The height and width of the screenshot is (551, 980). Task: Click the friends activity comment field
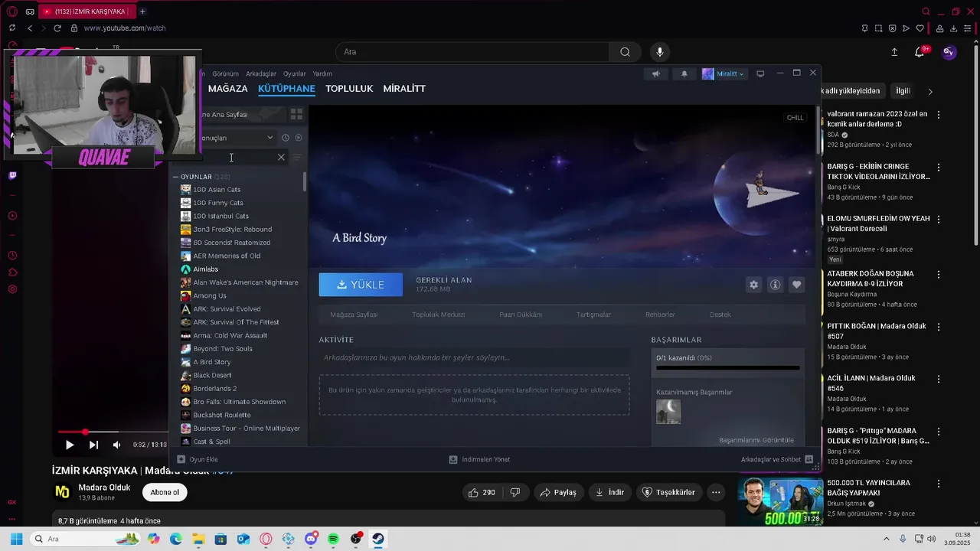pyautogui.click(x=474, y=357)
